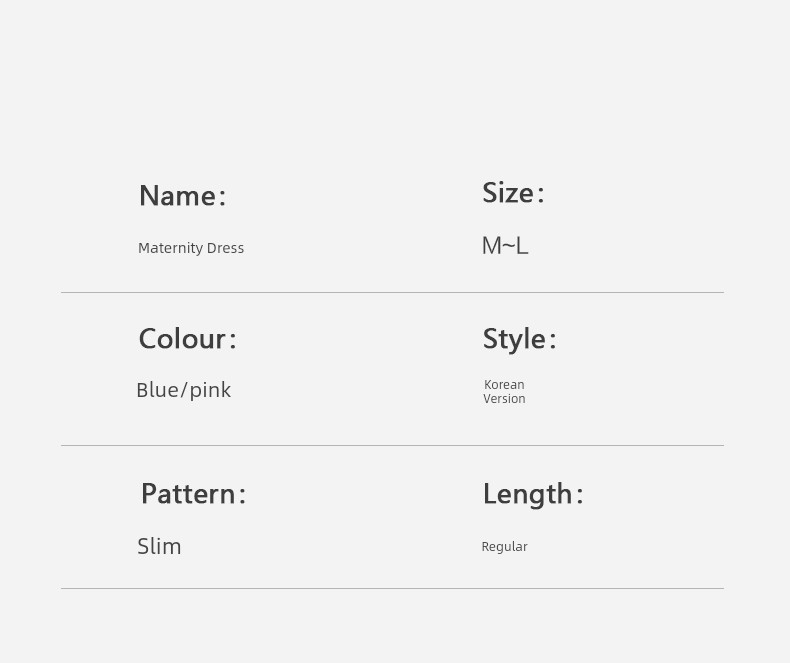Click the Style: heading

519,339
